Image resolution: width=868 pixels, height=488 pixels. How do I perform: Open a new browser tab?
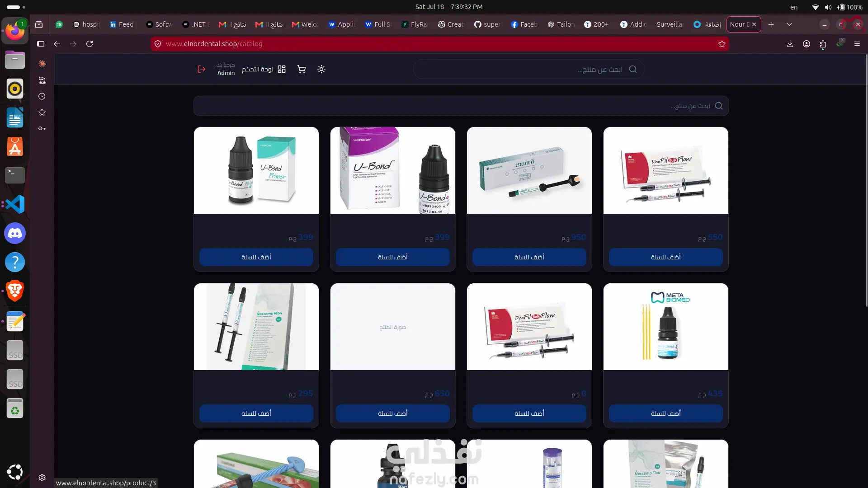click(771, 24)
